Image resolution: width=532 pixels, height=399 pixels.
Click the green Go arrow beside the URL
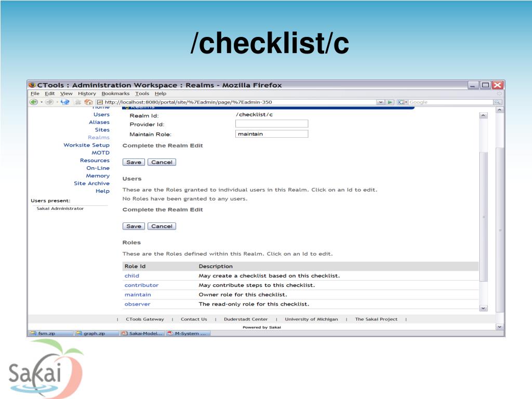390,102
